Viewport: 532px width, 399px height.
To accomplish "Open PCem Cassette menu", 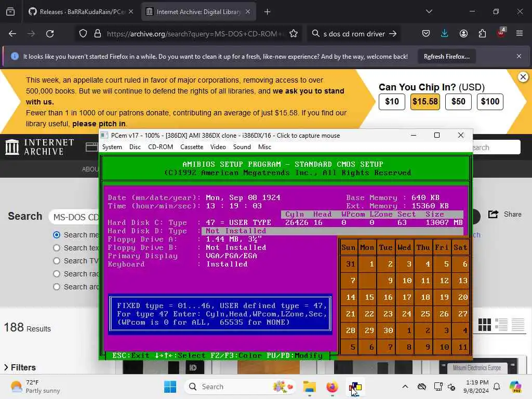I will coord(192,147).
